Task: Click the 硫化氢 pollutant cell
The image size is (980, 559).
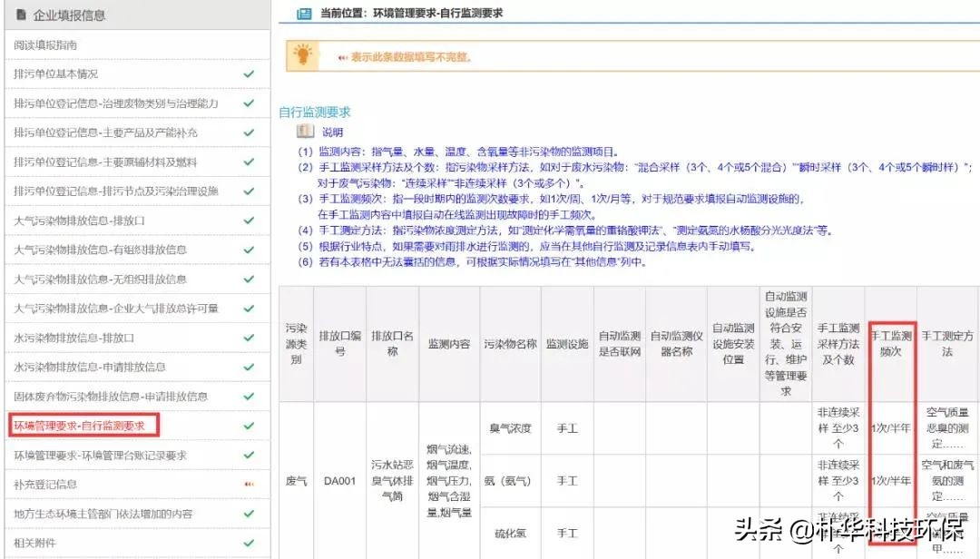Action: (x=510, y=534)
